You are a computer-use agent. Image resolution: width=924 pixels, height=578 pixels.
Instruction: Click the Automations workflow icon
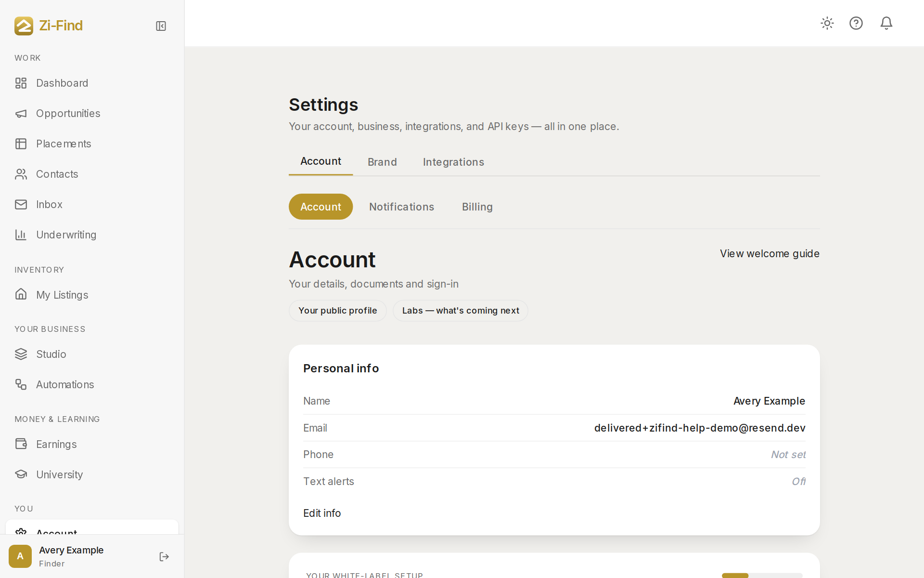[x=21, y=384]
